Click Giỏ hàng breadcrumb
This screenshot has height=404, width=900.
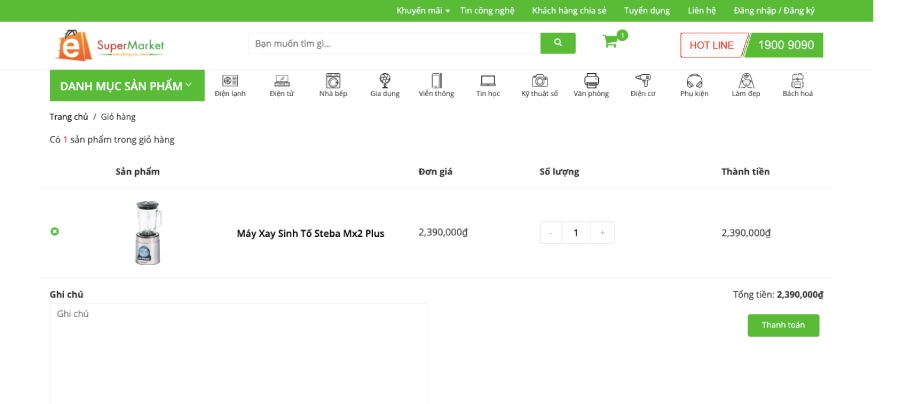coord(118,116)
